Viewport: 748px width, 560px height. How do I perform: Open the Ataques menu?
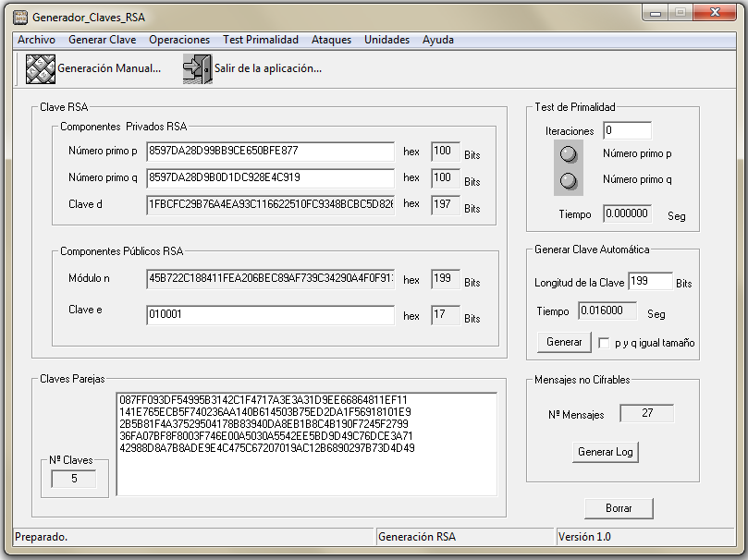(331, 40)
